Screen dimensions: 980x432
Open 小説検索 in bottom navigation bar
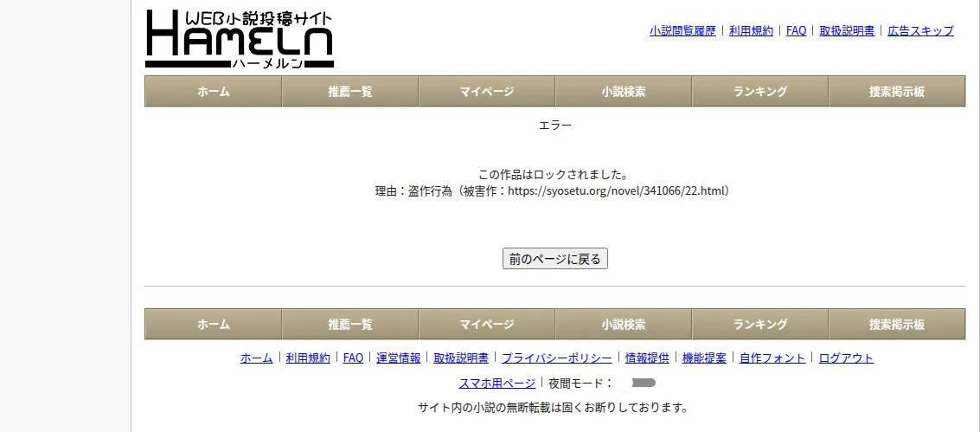tap(624, 325)
